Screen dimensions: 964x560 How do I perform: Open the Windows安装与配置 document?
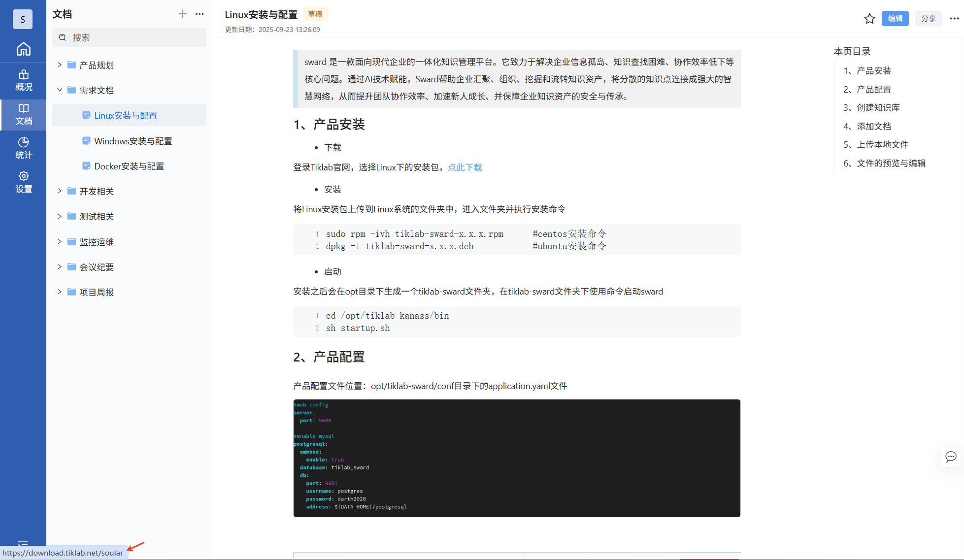click(x=133, y=141)
